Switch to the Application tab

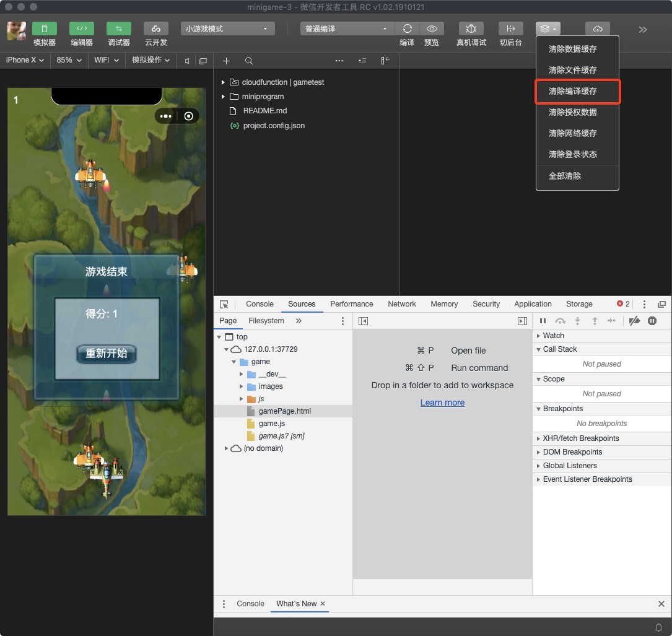click(533, 304)
